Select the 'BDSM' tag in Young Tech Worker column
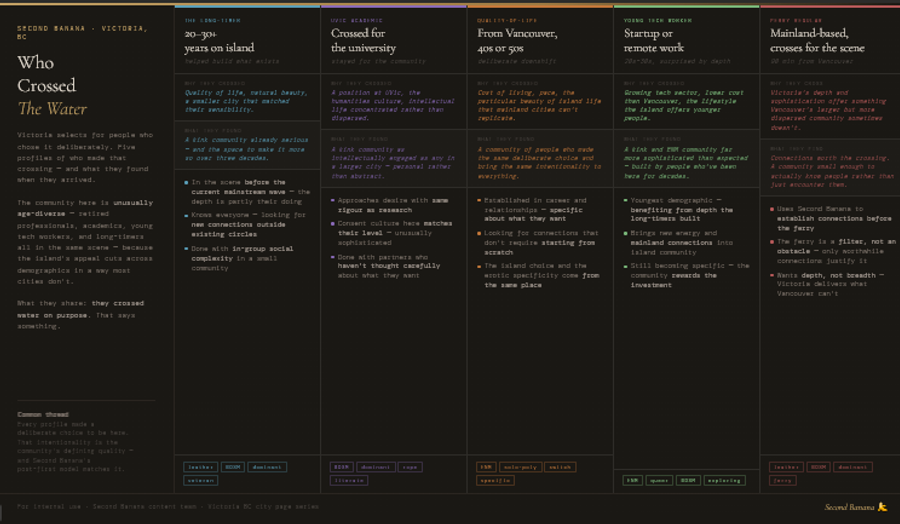 coord(688,480)
